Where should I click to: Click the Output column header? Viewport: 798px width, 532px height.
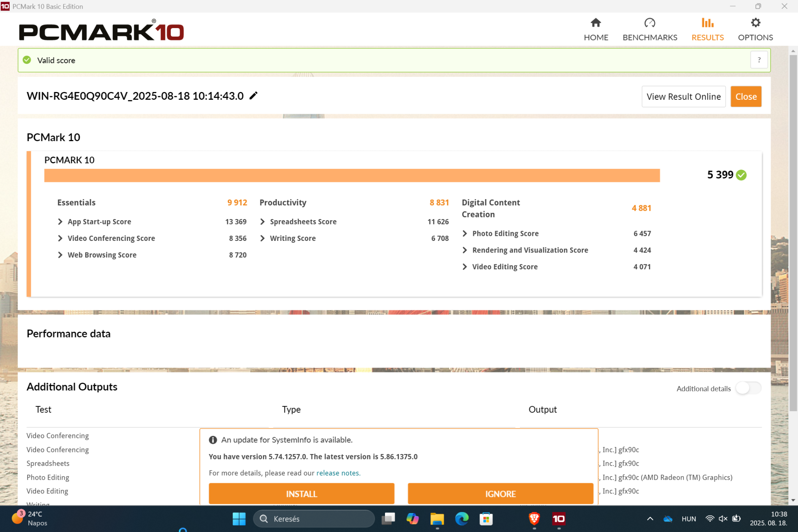tap(542, 409)
